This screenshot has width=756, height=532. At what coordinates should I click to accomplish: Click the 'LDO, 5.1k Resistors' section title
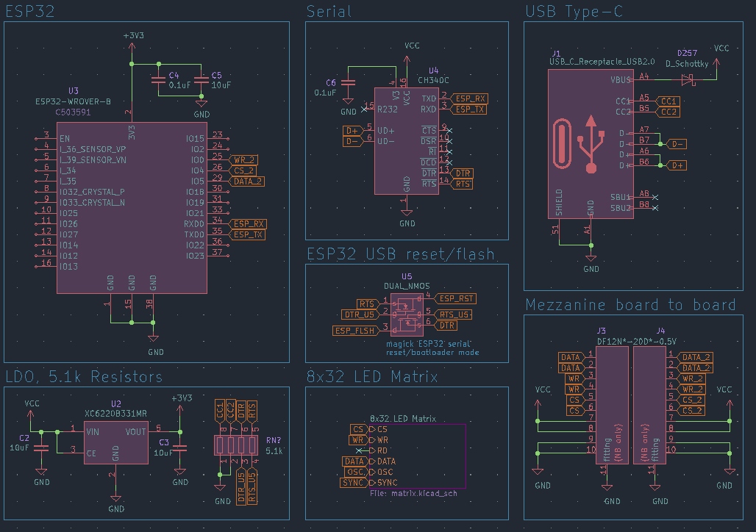(x=84, y=376)
